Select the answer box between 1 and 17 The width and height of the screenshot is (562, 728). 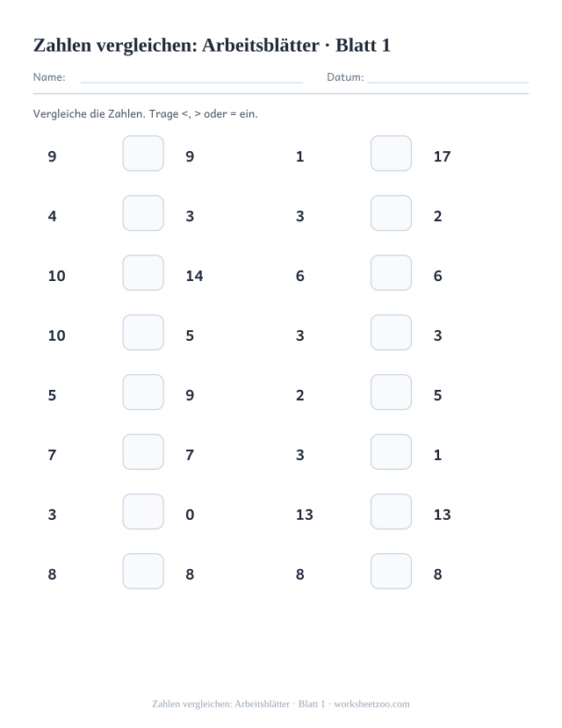[391, 153]
